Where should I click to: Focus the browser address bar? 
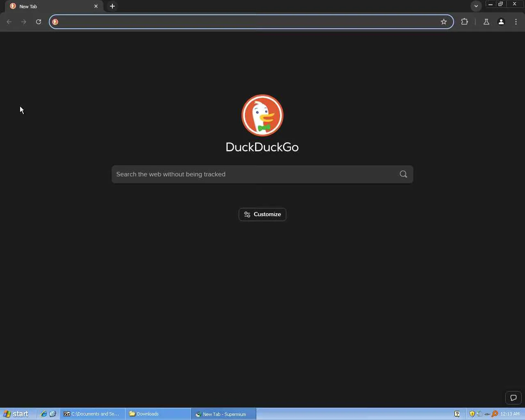pos(251,22)
